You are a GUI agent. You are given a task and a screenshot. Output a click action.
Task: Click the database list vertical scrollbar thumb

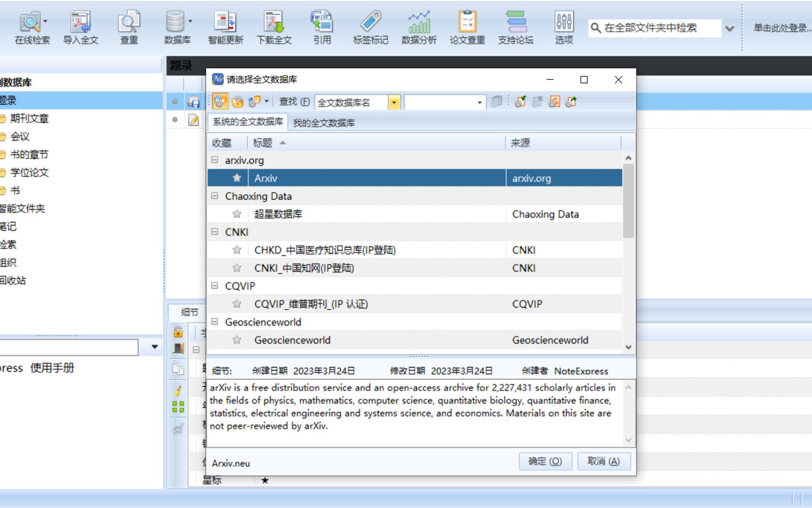628,201
